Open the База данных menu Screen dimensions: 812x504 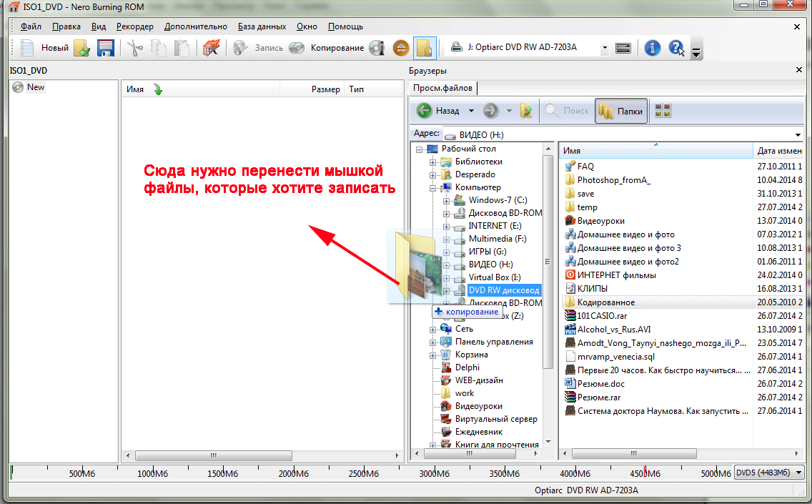point(262,26)
